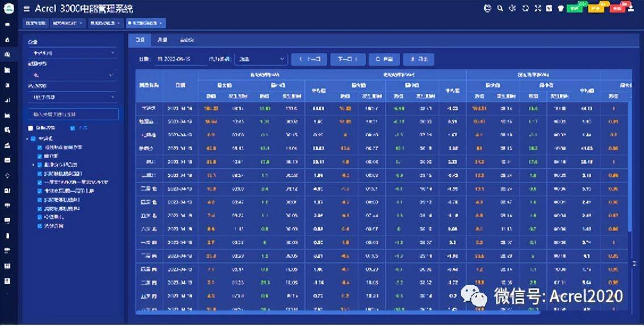The height and width of the screenshot is (326, 644).
Task: Open the interval dropdown next to the date field
Action: pyautogui.click(x=261, y=59)
